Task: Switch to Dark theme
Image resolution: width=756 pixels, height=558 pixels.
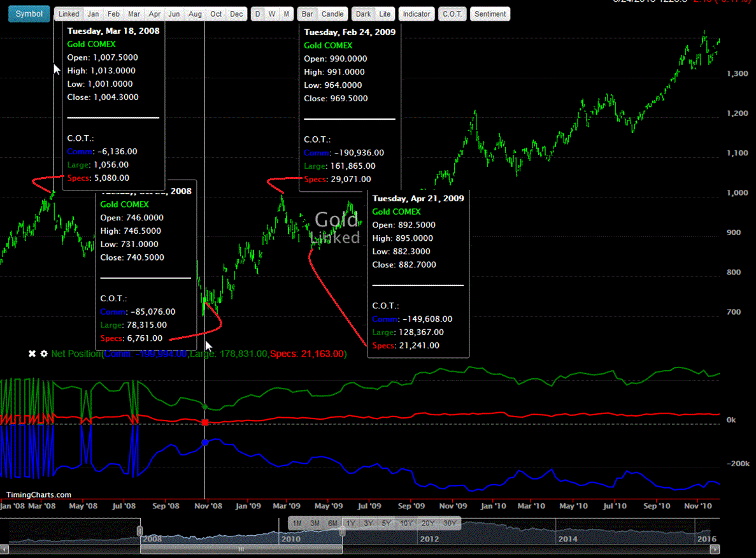Action: [363, 14]
